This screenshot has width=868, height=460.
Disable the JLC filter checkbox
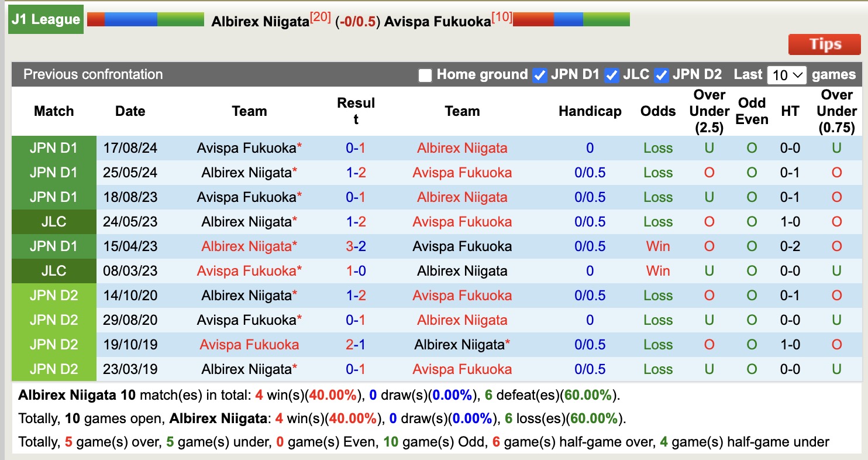coord(612,75)
